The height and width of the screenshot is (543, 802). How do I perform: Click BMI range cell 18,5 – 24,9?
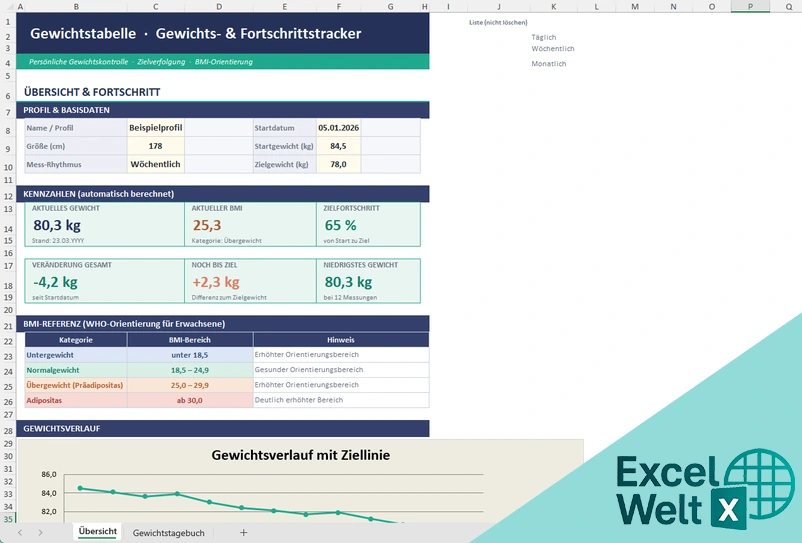click(190, 370)
